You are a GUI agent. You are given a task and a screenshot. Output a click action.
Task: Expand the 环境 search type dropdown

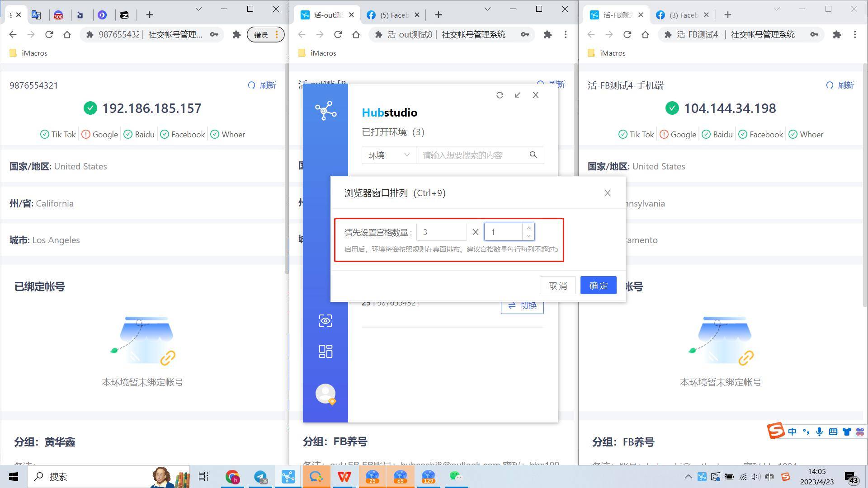tap(389, 155)
